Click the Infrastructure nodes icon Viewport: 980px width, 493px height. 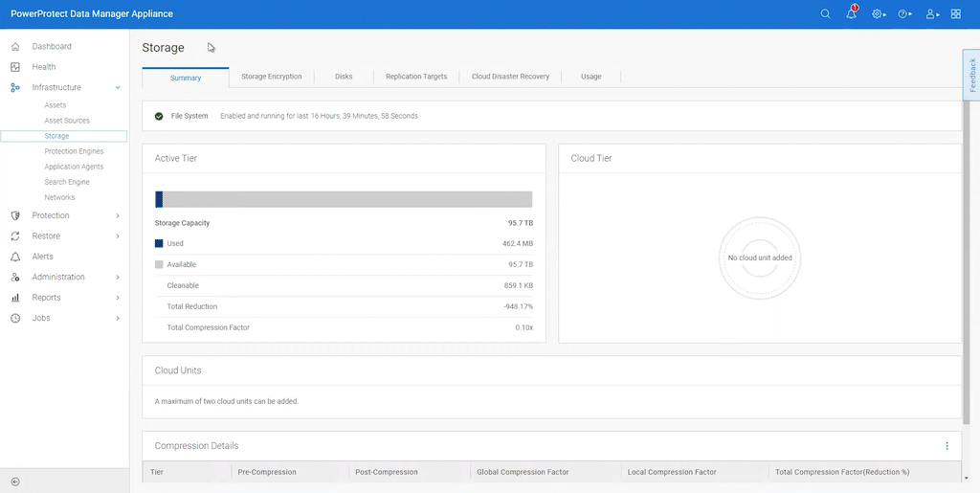click(x=15, y=87)
